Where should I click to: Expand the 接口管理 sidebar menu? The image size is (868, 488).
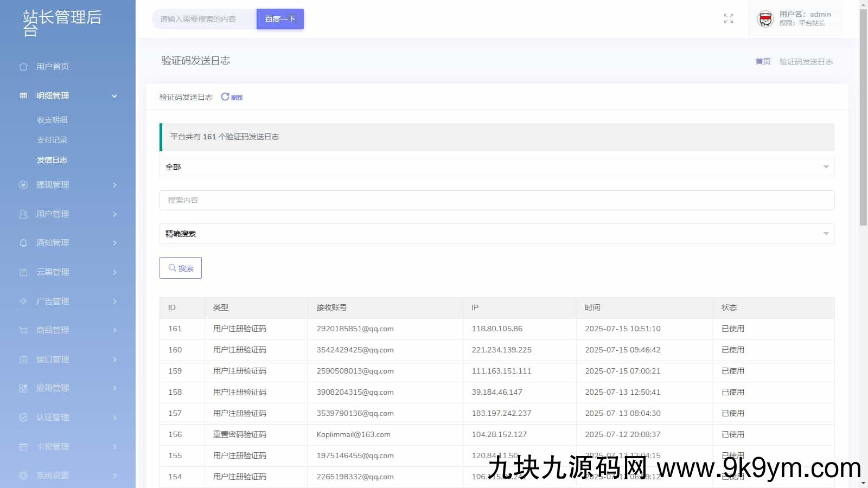(68, 359)
